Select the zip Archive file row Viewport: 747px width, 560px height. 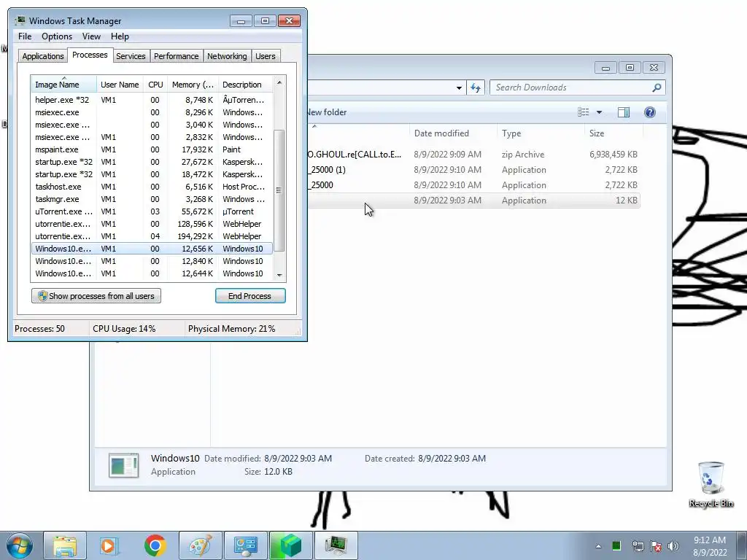point(474,155)
